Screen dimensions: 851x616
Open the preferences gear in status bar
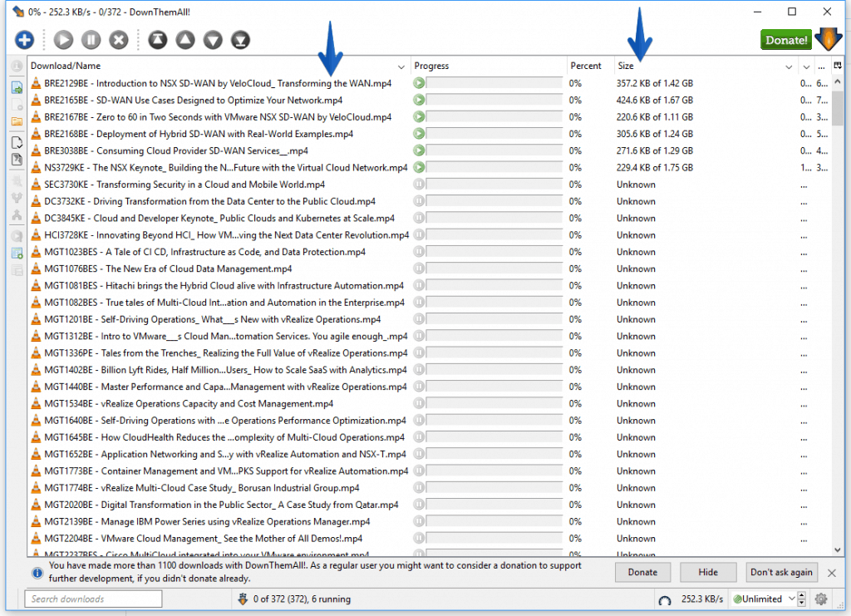point(821,599)
